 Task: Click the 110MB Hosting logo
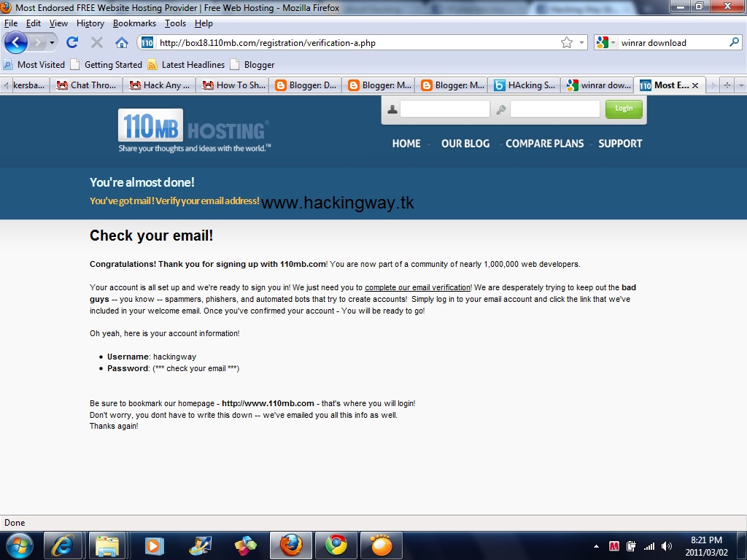pyautogui.click(x=194, y=131)
